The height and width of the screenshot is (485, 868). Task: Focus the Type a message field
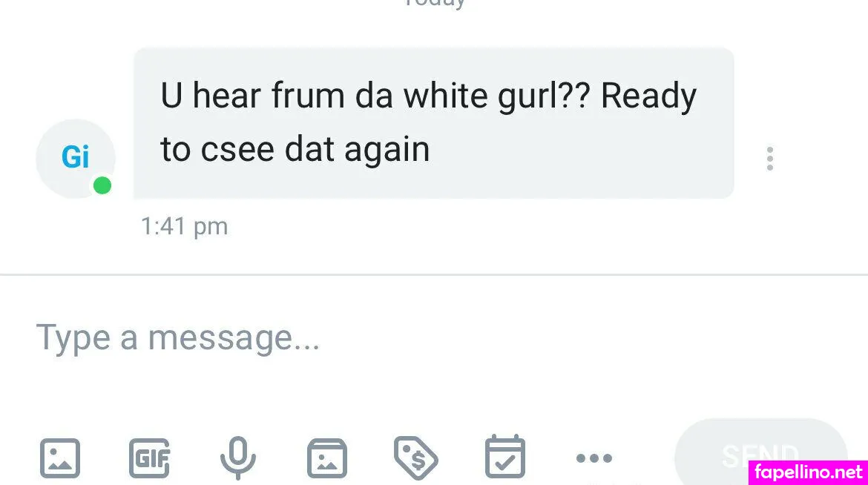click(434, 337)
